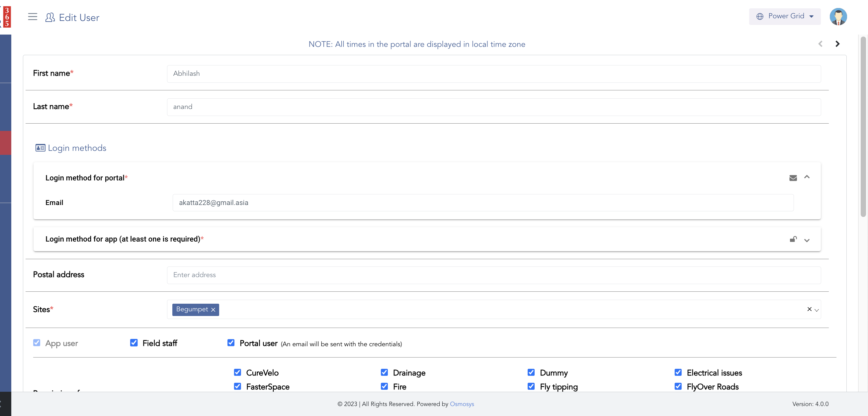Uncheck the Field staff checkbox
868x416 pixels.
coord(134,343)
